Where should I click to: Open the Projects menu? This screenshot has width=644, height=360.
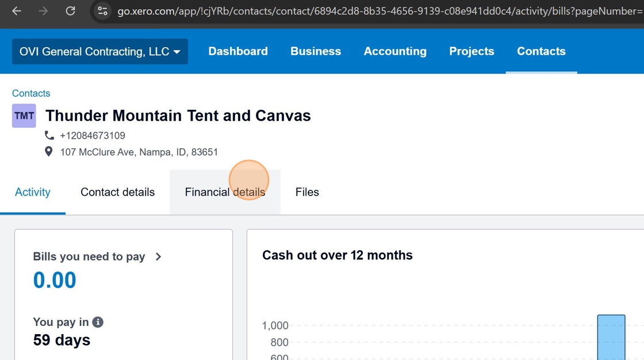click(x=471, y=51)
